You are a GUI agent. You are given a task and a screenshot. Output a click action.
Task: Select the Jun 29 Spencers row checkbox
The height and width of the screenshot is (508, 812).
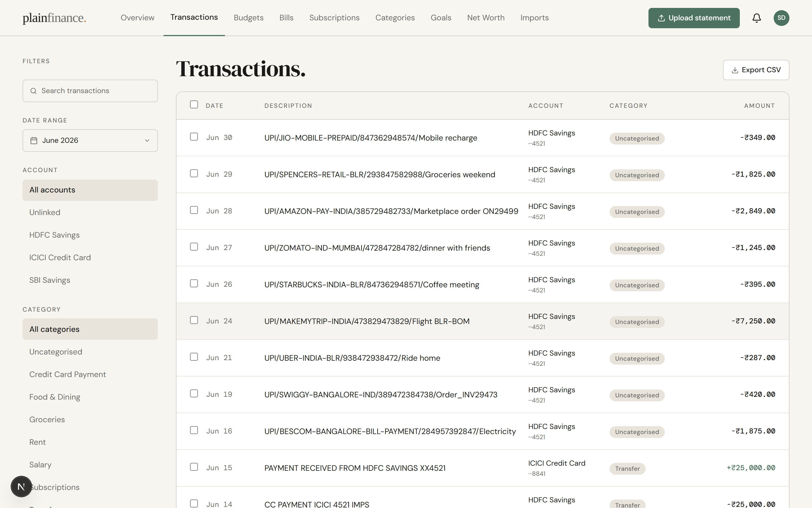[x=194, y=173]
